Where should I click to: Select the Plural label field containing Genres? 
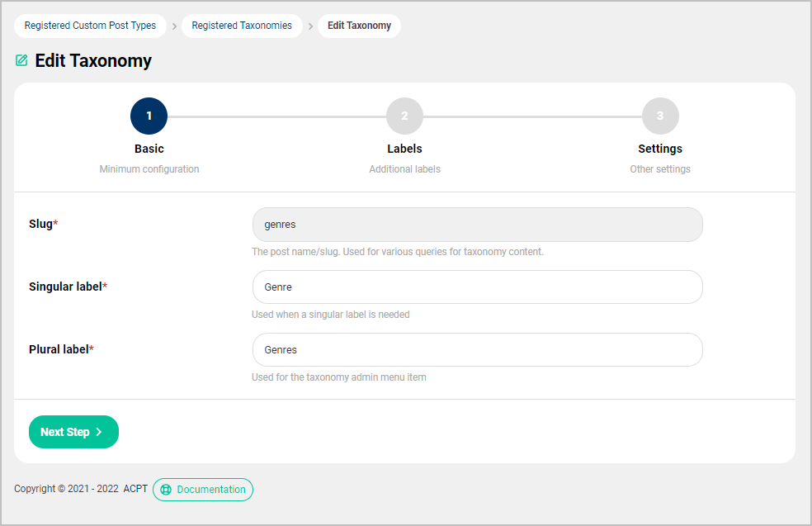(477, 349)
